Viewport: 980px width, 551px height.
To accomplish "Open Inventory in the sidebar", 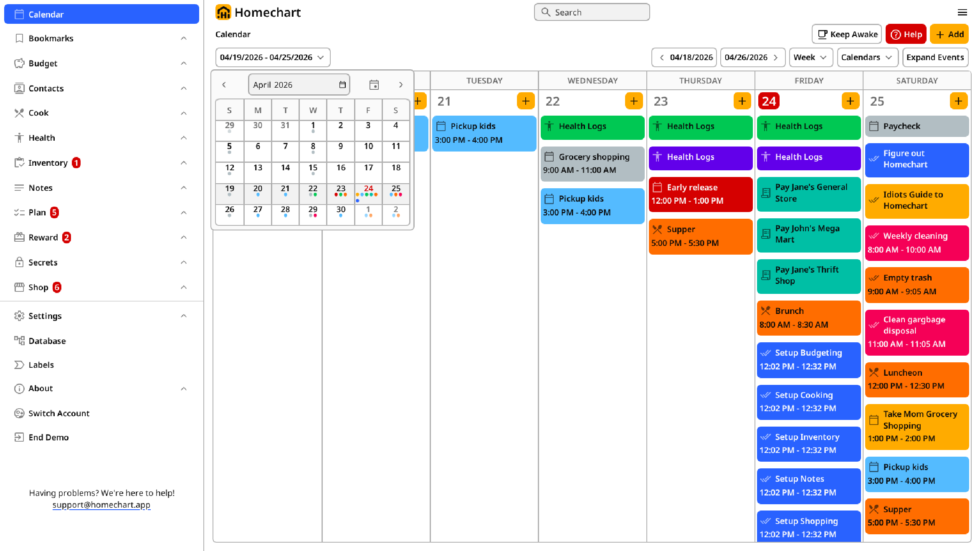I will 101,163.
